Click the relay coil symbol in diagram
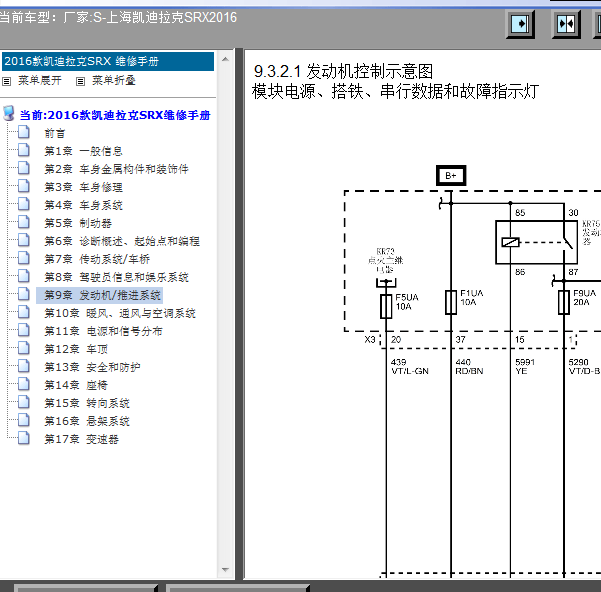 click(x=510, y=242)
